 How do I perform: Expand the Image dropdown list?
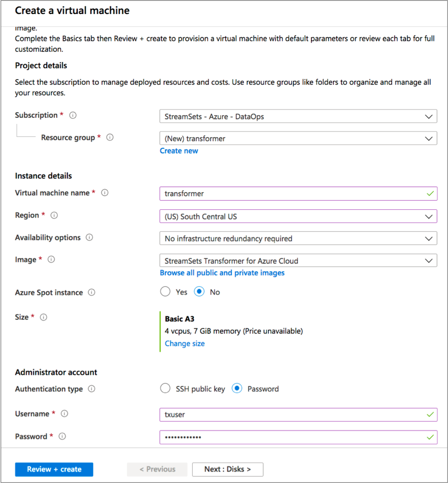tap(298, 260)
